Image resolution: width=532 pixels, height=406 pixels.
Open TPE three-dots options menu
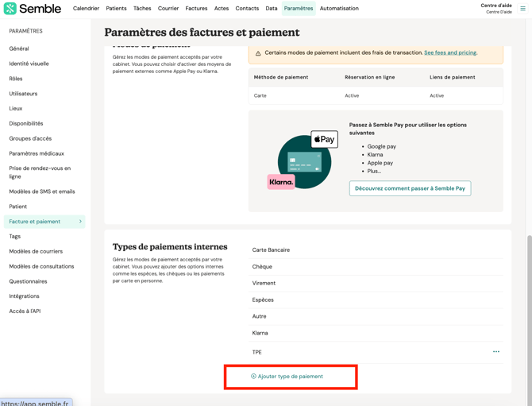click(496, 351)
